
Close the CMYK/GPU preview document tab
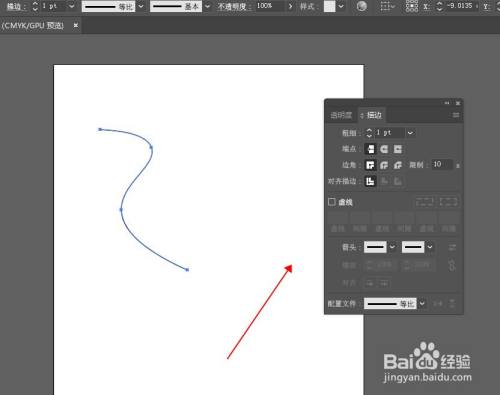pos(76,25)
